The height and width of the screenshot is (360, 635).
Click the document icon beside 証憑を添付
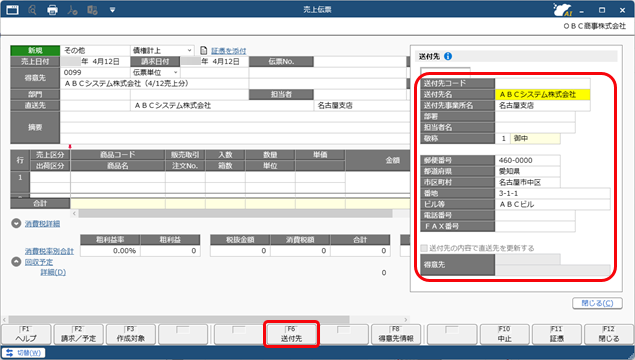coord(204,51)
